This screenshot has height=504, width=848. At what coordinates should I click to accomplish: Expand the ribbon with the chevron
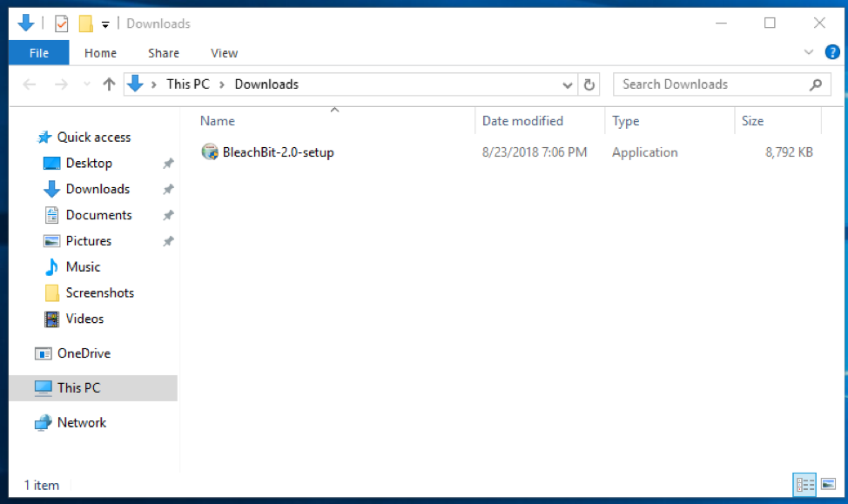click(809, 53)
